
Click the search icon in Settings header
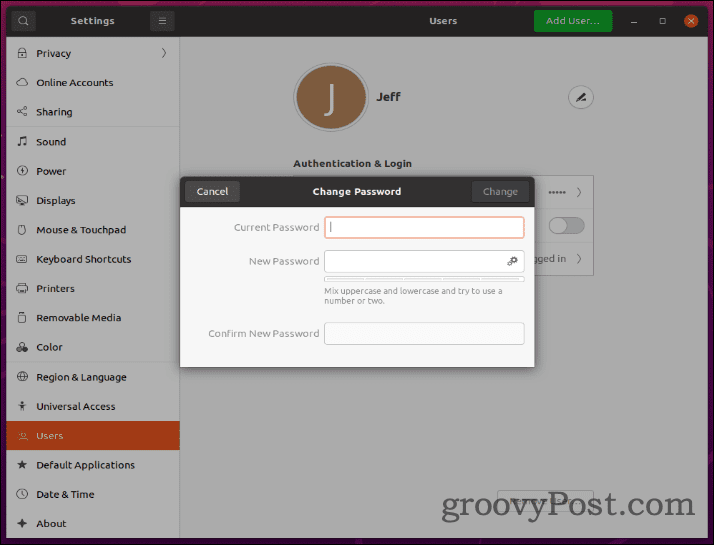(22, 21)
